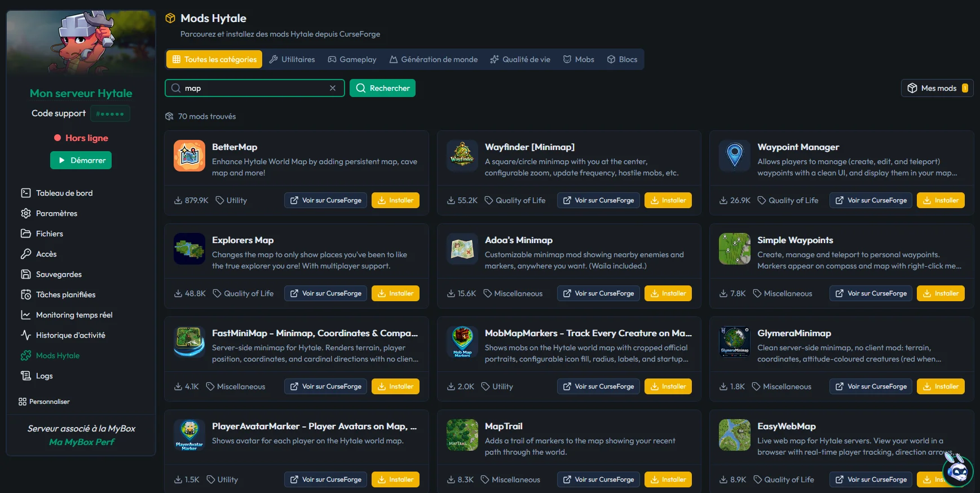Open Mes mods list
Screen dimensions: 980x493
pos(937,88)
